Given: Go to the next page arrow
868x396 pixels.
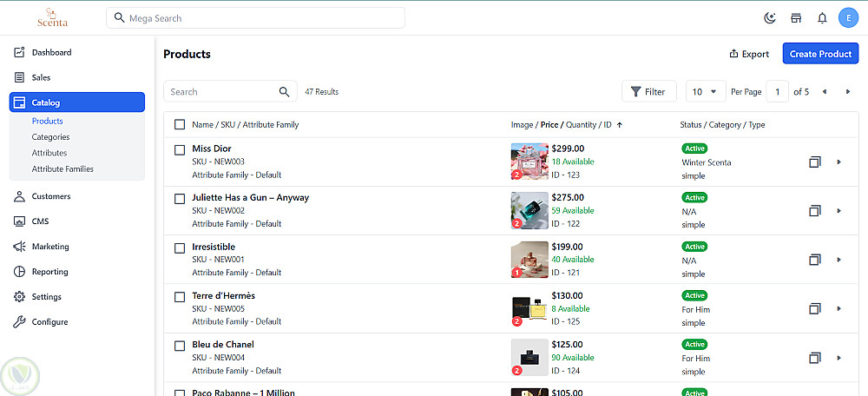Looking at the screenshot, I should [847, 92].
